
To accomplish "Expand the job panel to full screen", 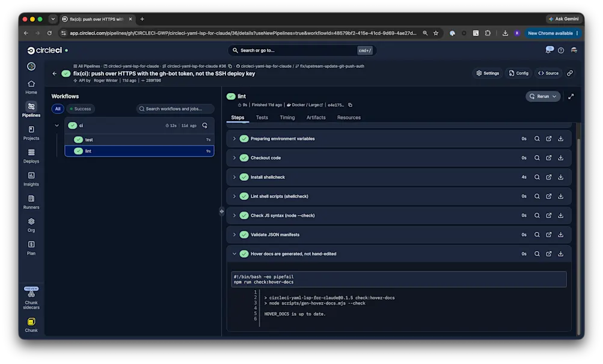I will pyautogui.click(x=571, y=97).
